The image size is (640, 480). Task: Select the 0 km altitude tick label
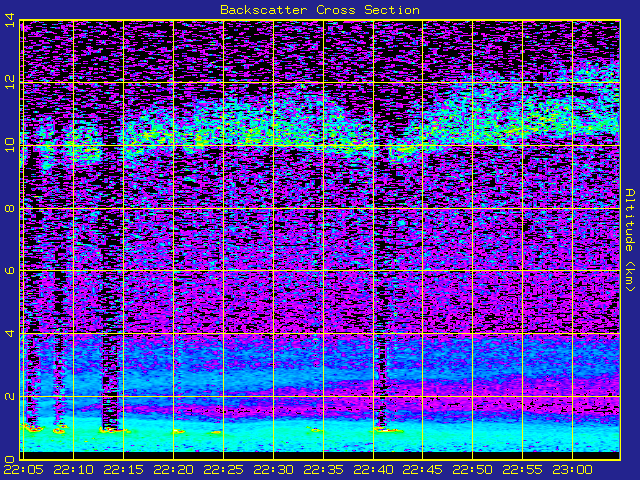[9, 459]
